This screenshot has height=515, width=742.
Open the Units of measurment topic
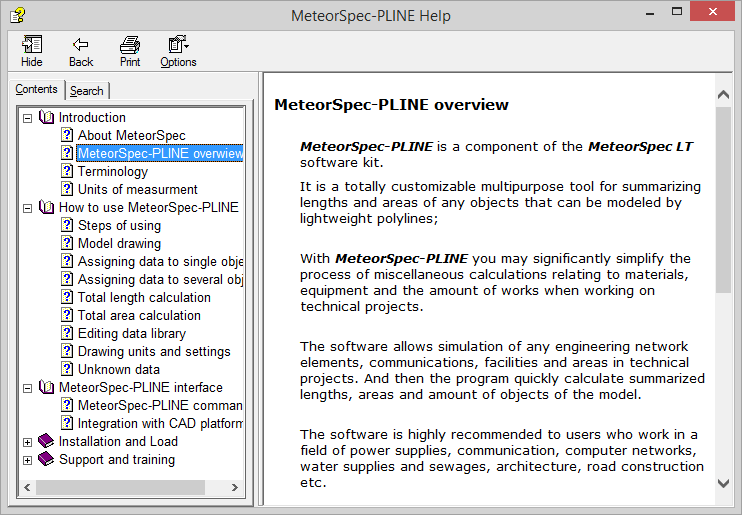137,189
